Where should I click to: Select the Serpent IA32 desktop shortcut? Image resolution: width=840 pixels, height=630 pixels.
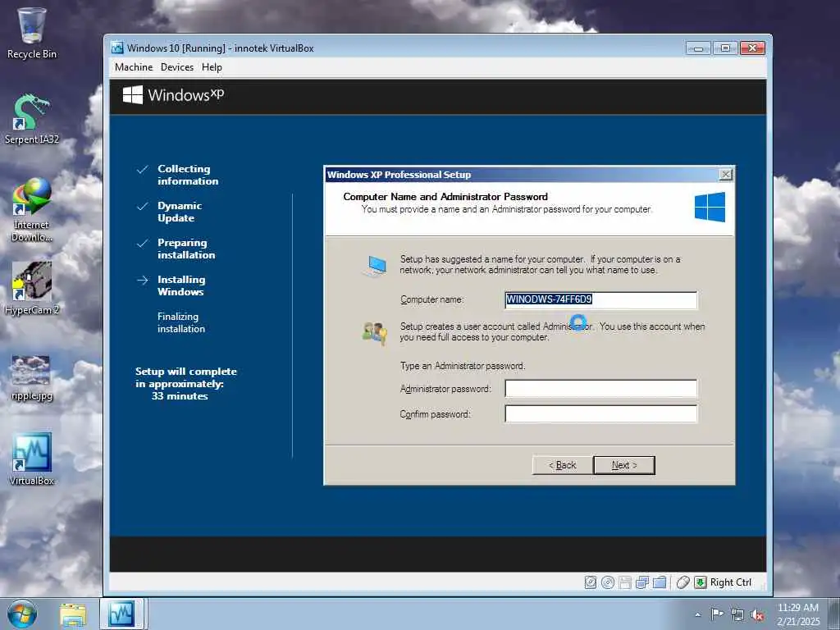click(32, 119)
